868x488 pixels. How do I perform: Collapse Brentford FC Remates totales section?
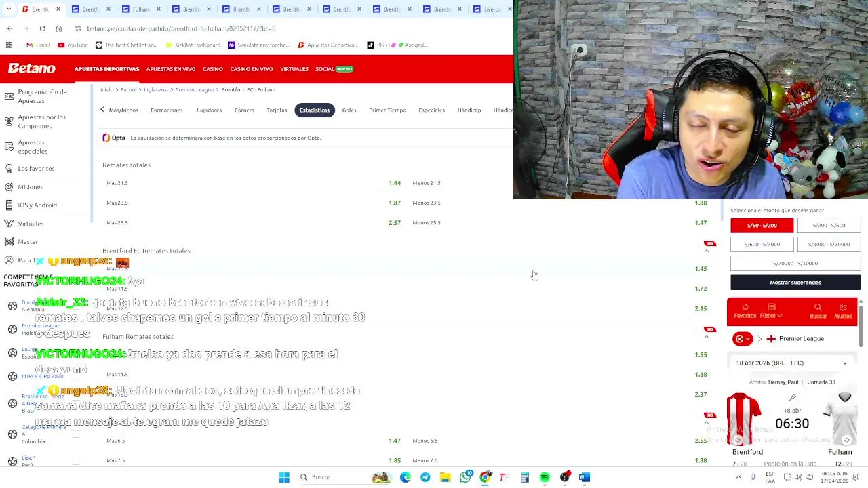[x=706, y=251]
